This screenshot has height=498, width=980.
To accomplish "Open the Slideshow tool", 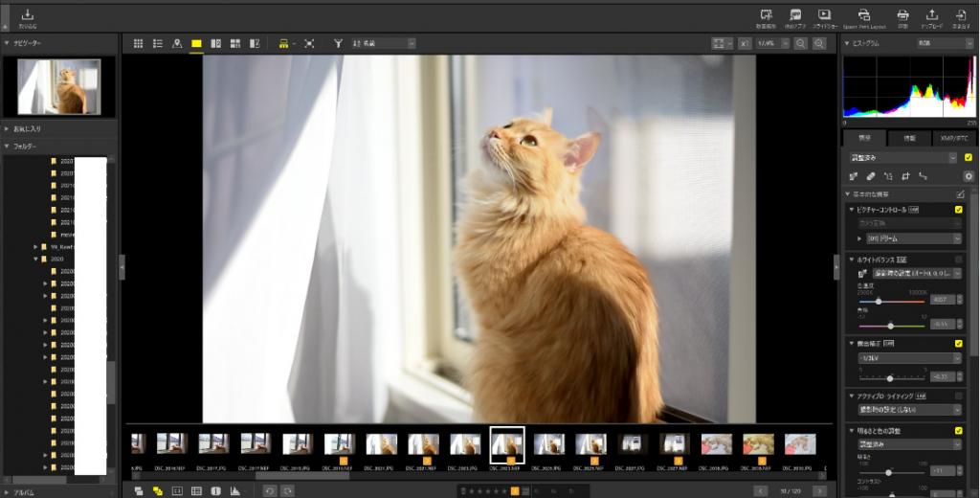I will pyautogui.click(x=824, y=16).
